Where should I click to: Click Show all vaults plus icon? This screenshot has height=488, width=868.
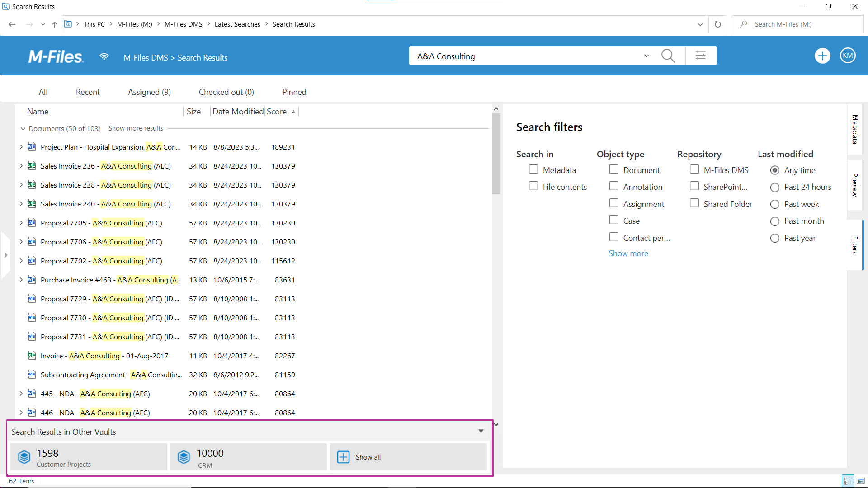click(344, 457)
